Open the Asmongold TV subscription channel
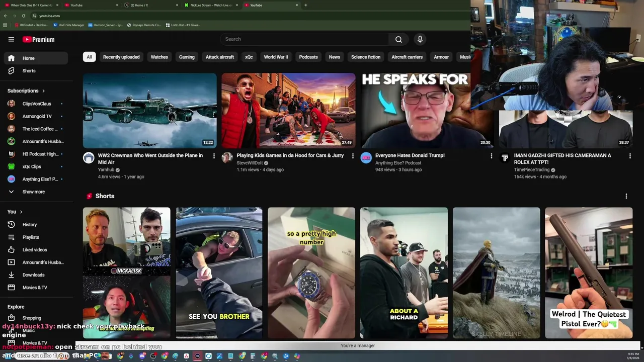 click(35, 116)
